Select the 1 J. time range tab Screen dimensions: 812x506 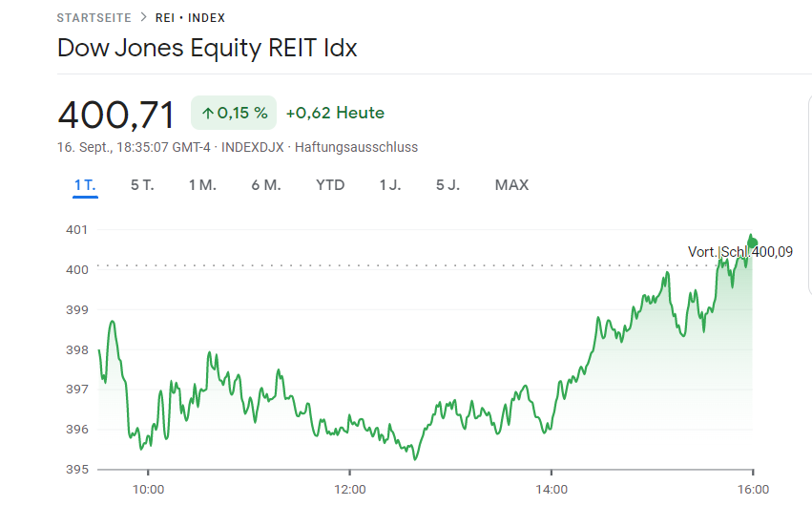(x=390, y=185)
